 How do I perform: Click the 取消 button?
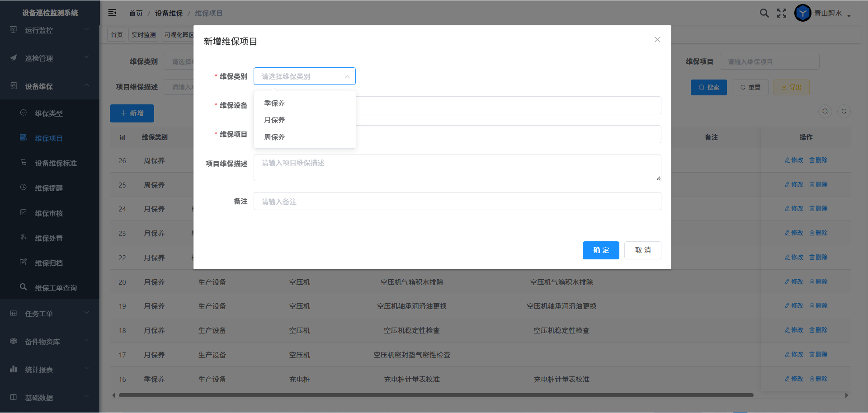point(642,250)
